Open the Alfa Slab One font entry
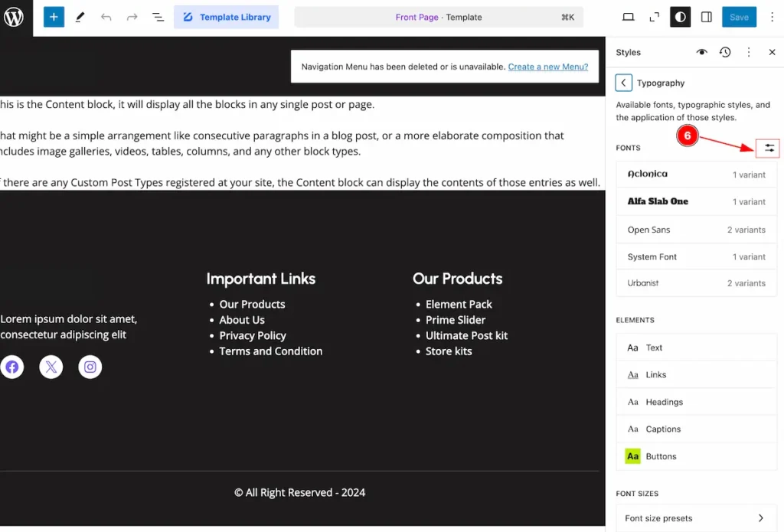784x532 pixels. [x=696, y=201]
